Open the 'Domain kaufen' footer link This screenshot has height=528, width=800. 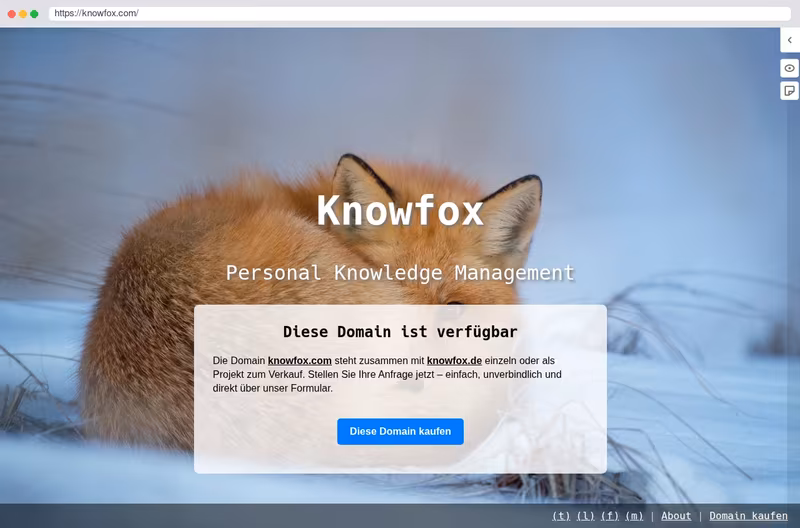tap(748, 516)
